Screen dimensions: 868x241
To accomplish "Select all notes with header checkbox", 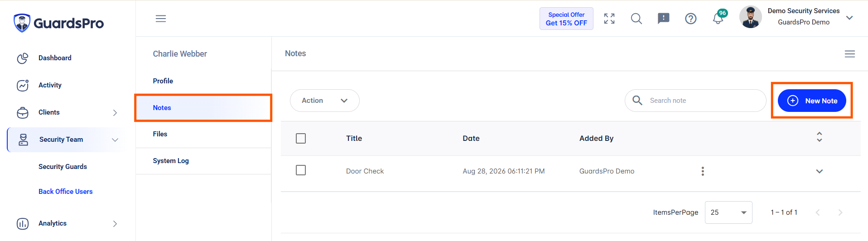I will click(x=301, y=138).
